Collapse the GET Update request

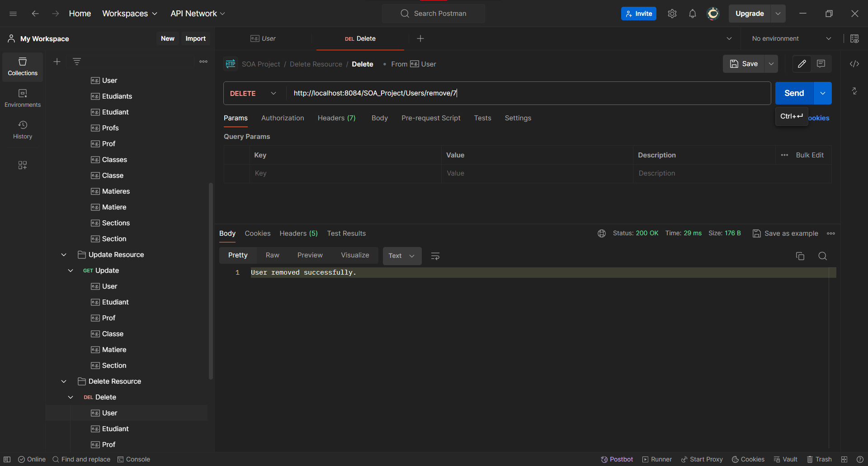click(x=71, y=271)
